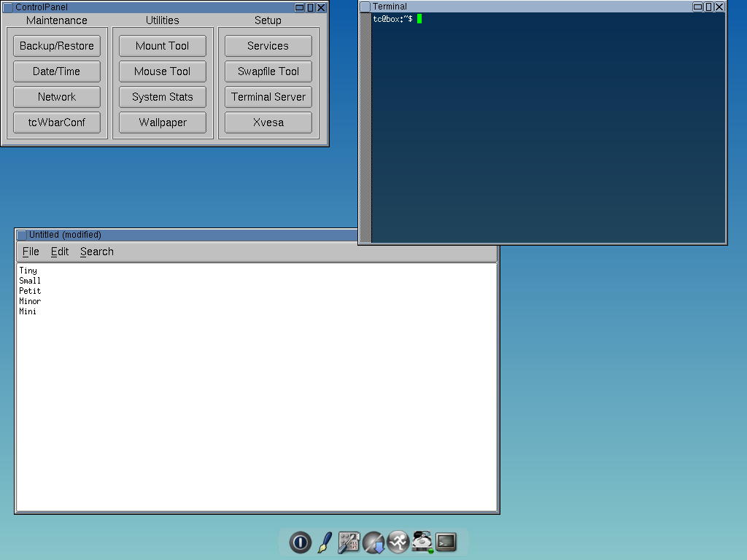The width and height of the screenshot is (747, 560).
Task: Click the Xvesa setup button
Action: tap(268, 122)
